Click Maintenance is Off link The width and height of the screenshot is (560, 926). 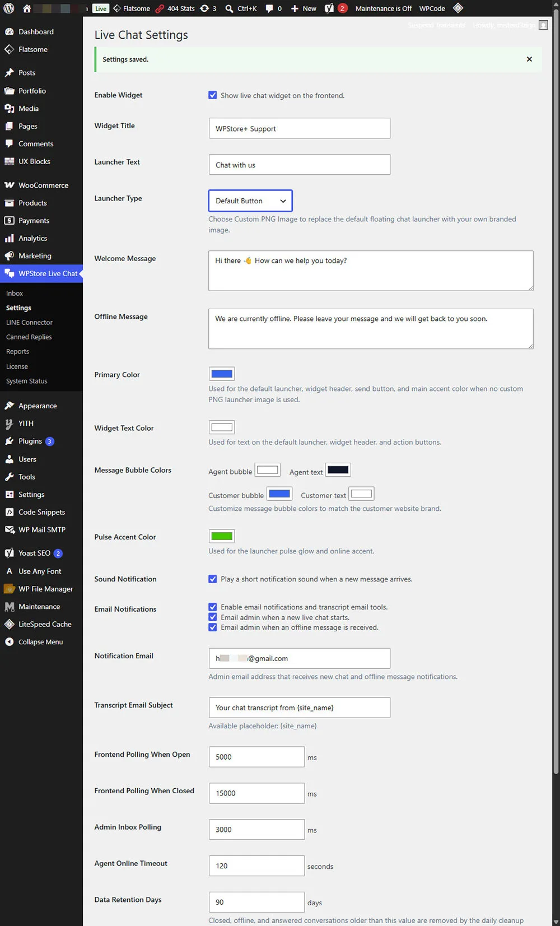(x=384, y=8)
